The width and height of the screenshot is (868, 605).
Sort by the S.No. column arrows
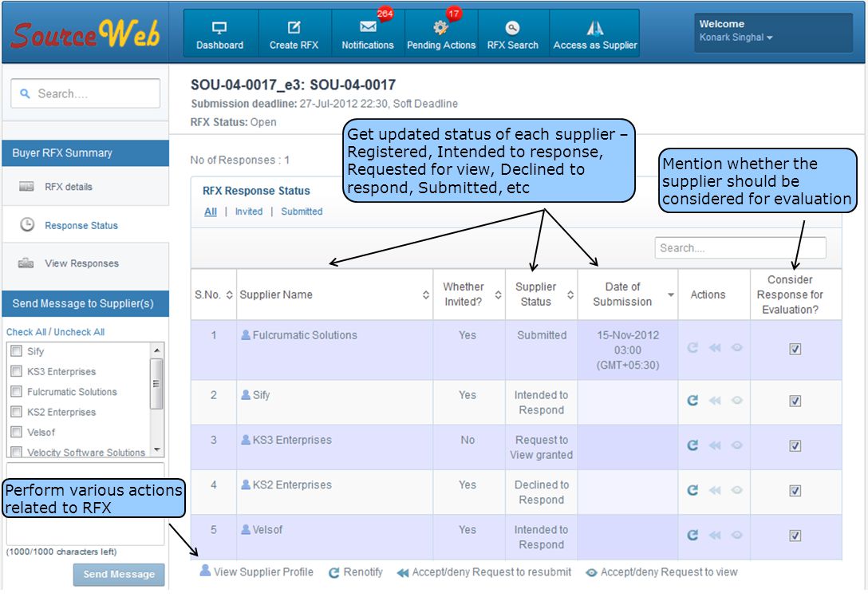(x=229, y=295)
